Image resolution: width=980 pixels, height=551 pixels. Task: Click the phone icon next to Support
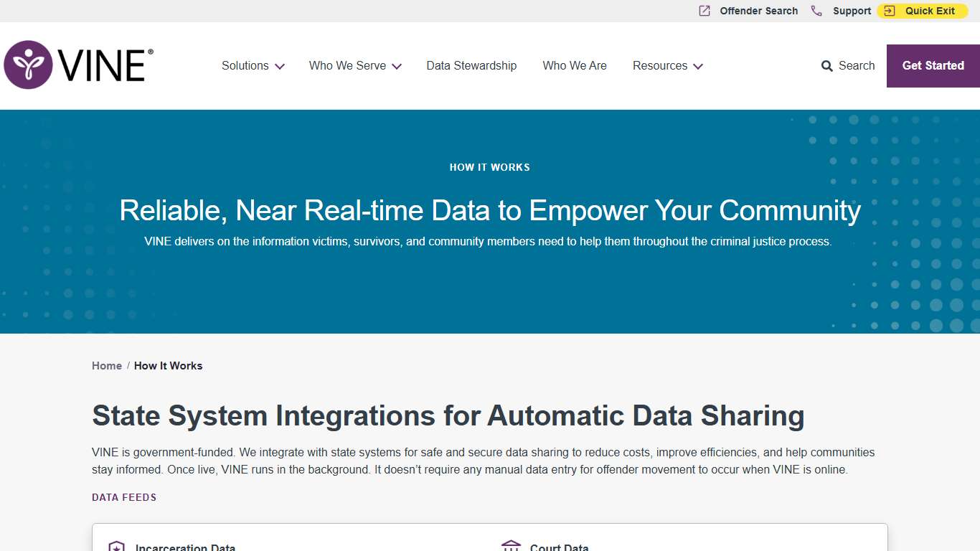pyautogui.click(x=816, y=11)
